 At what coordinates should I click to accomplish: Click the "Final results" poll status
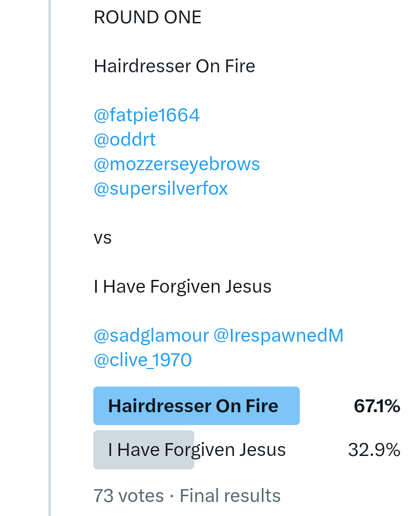pos(230,496)
